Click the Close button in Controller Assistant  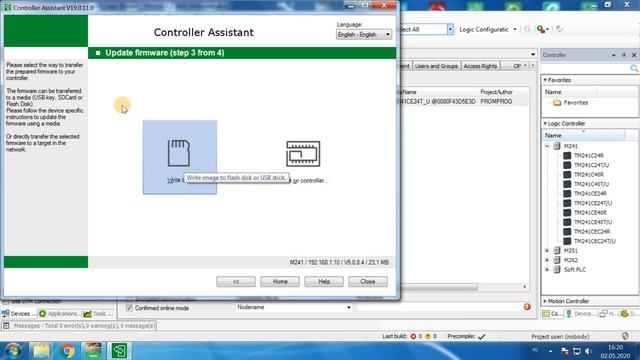point(368,282)
